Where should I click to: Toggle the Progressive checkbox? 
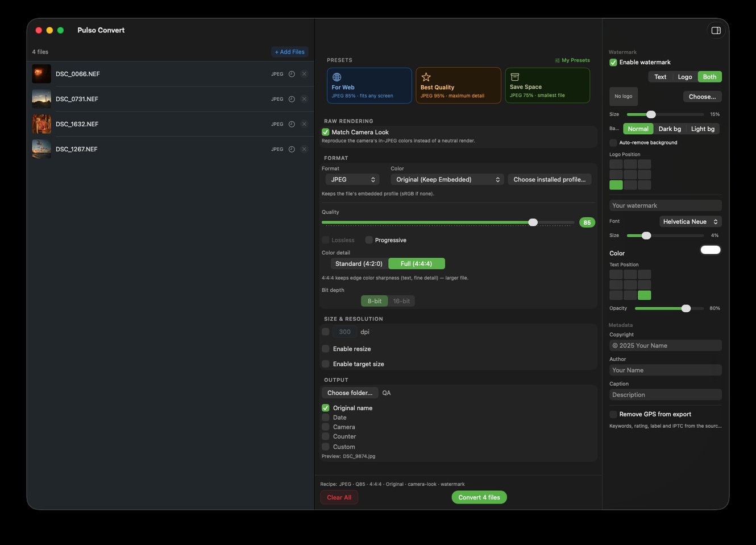(x=369, y=240)
